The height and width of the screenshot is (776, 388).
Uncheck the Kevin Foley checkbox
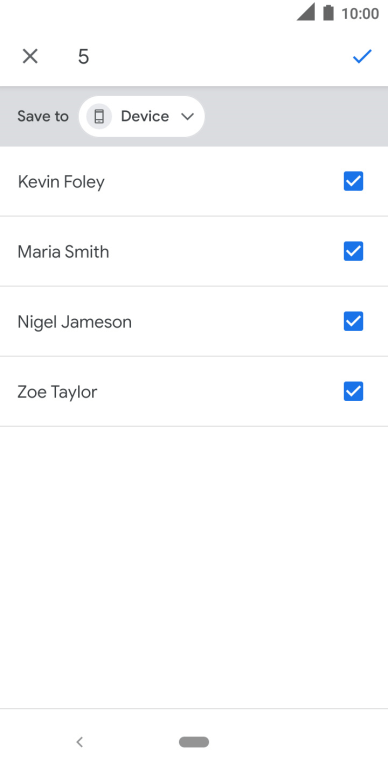coord(353,181)
